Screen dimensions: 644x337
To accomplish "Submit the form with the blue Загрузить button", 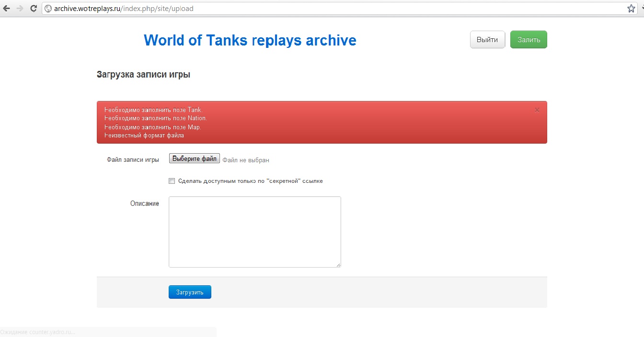I will (190, 292).
